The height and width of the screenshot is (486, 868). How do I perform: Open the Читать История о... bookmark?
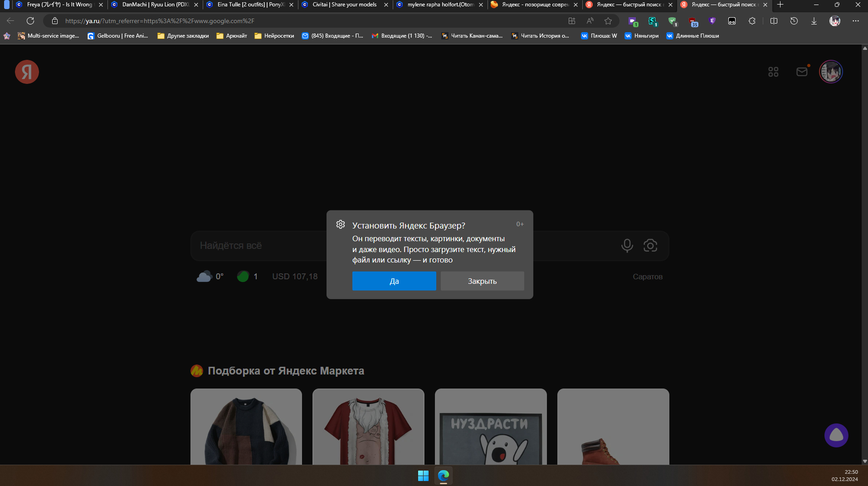(x=540, y=36)
